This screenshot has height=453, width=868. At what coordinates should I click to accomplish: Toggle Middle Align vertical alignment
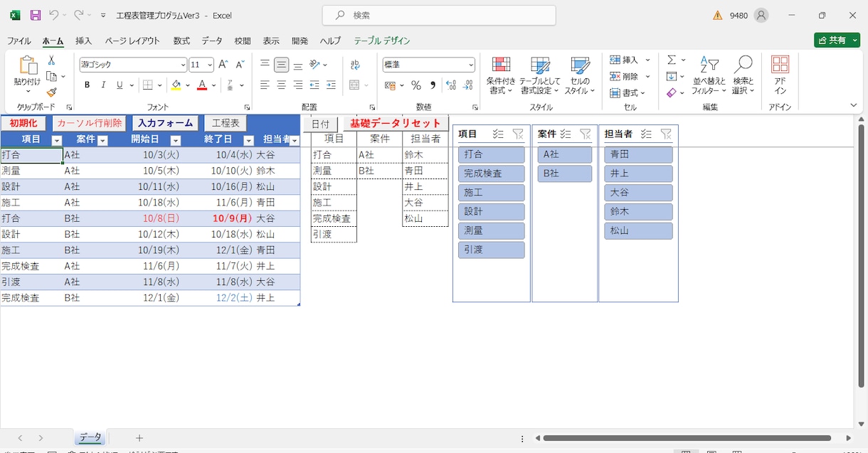tap(282, 65)
